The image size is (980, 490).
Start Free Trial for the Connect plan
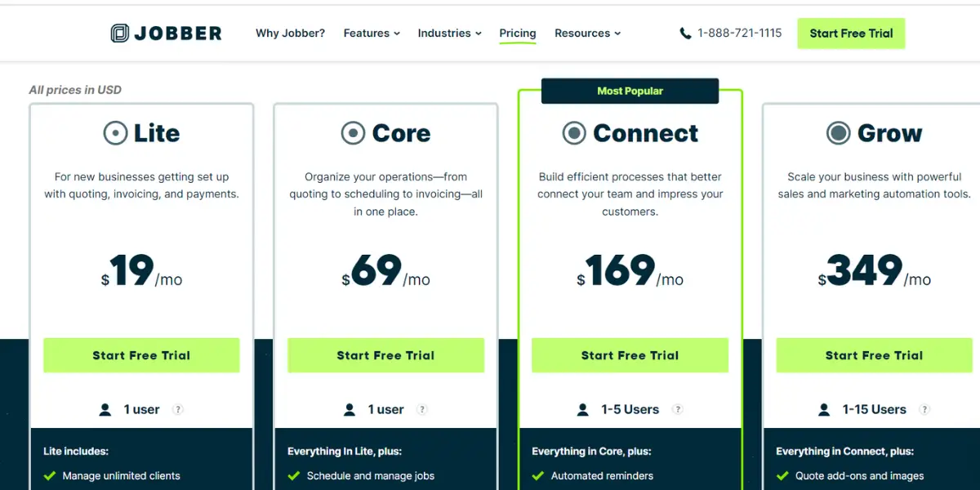[x=630, y=355]
